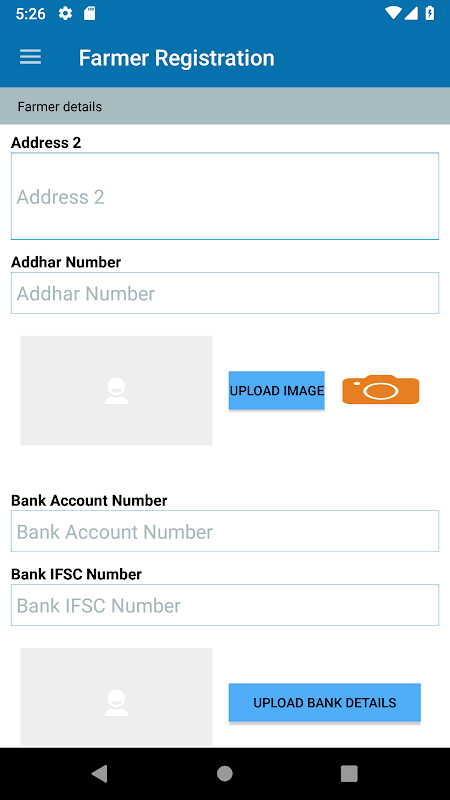Tap the SD card status icon
The image size is (450, 800).
pos(89,14)
